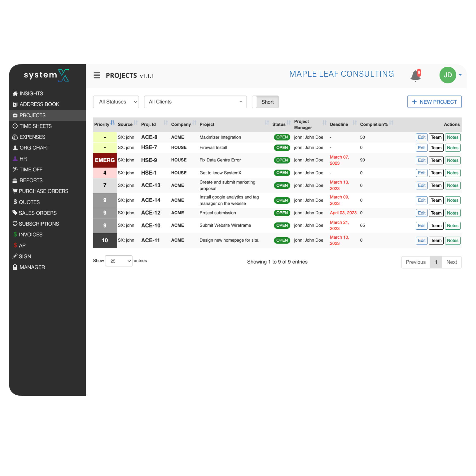
Task: Open Invoices from the sidebar
Action: (30, 235)
